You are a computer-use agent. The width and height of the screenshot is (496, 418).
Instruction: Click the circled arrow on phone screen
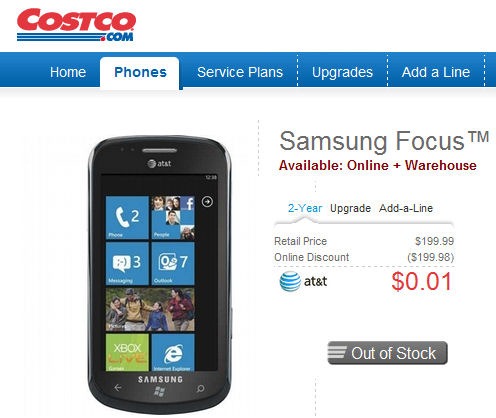207,202
